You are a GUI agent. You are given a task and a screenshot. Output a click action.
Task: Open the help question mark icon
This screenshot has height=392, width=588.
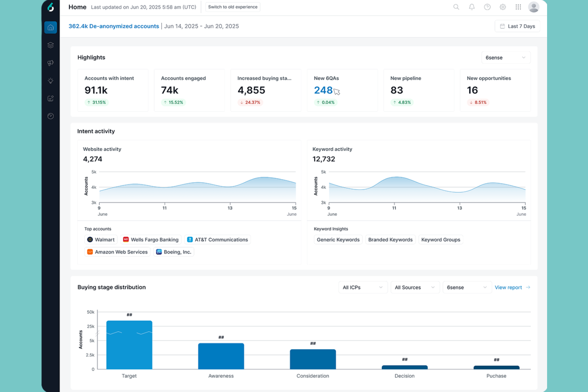(487, 7)
